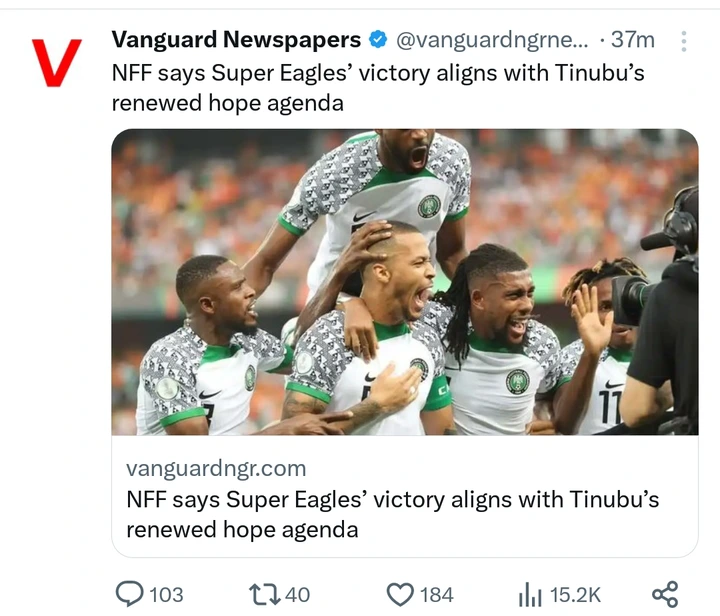Click the blue verified badge
720x616 pixels.
(x=378, y=39)
